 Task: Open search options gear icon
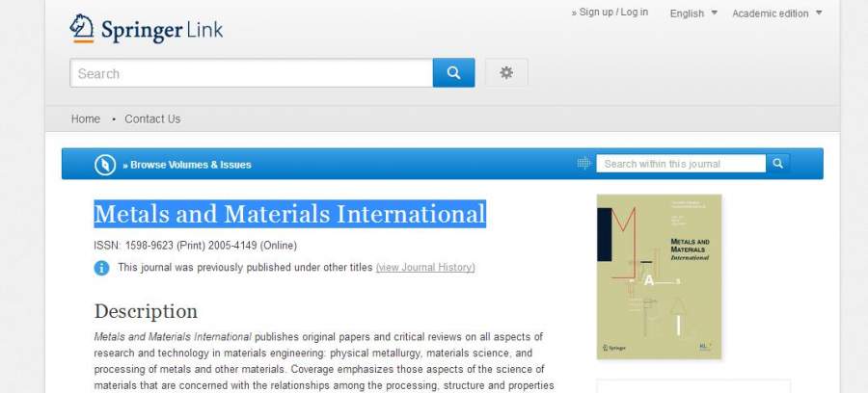pyautogui.click(x=506, y=73)
